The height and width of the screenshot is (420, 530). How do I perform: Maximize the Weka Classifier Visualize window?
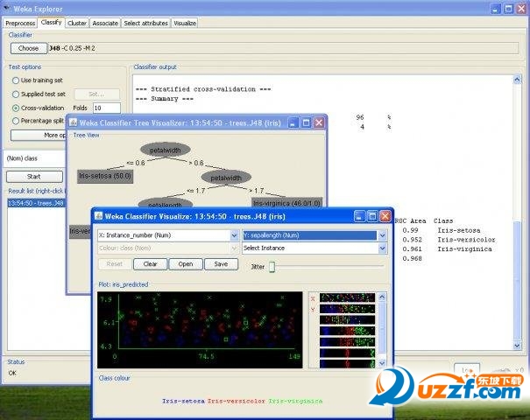(x=372, y=216)
